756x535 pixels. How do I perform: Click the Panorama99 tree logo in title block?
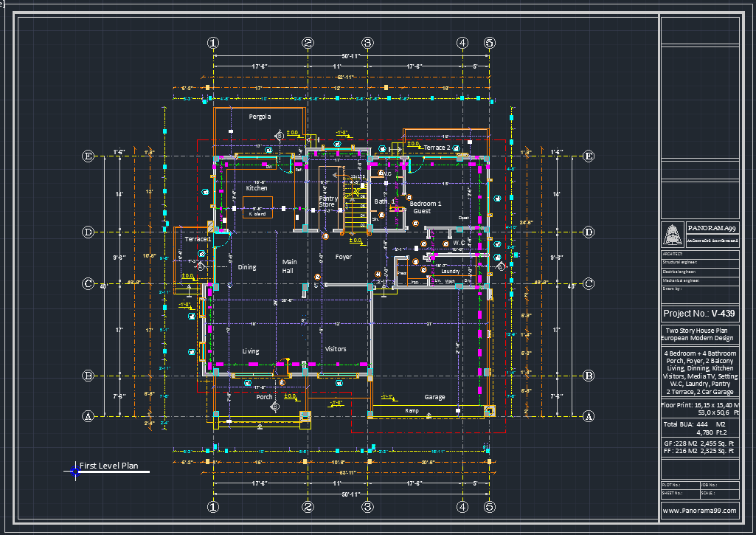pos(673,235)
